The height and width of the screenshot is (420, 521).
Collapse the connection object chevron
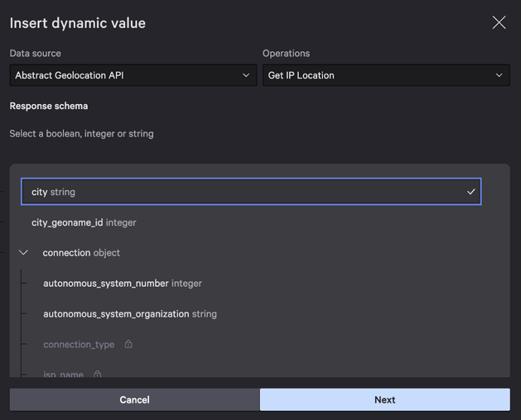(x=24, y=253)
